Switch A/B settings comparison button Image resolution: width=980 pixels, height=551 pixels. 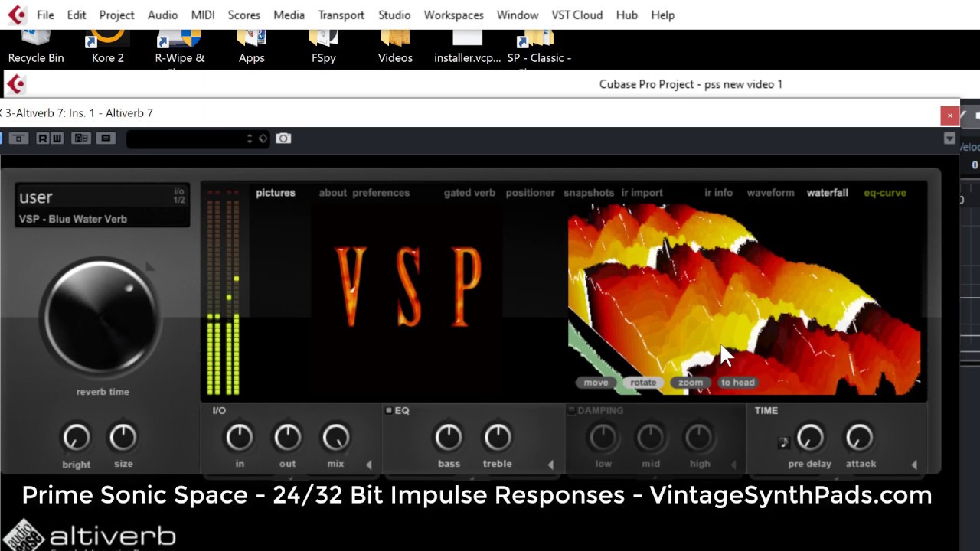pos(81,139)
